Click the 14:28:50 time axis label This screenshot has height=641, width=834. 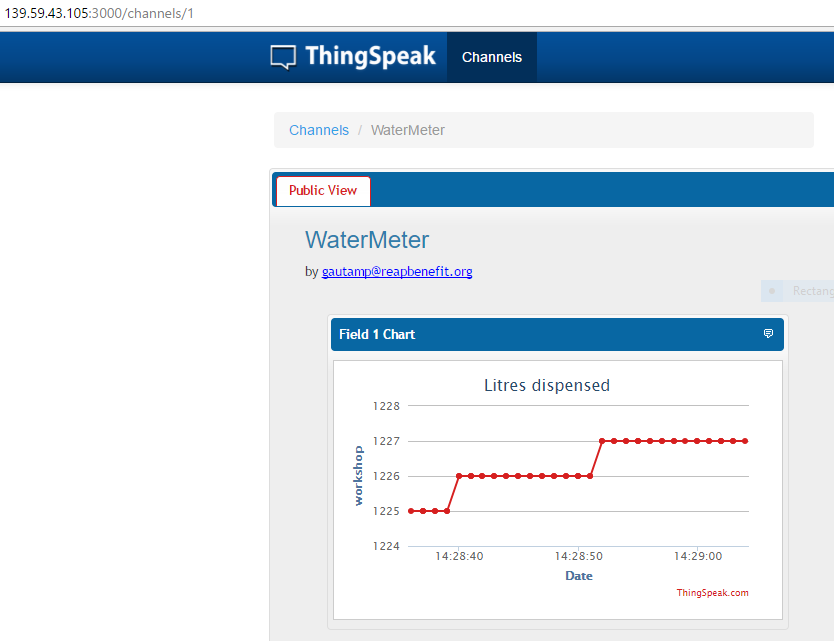click(579, 556)
